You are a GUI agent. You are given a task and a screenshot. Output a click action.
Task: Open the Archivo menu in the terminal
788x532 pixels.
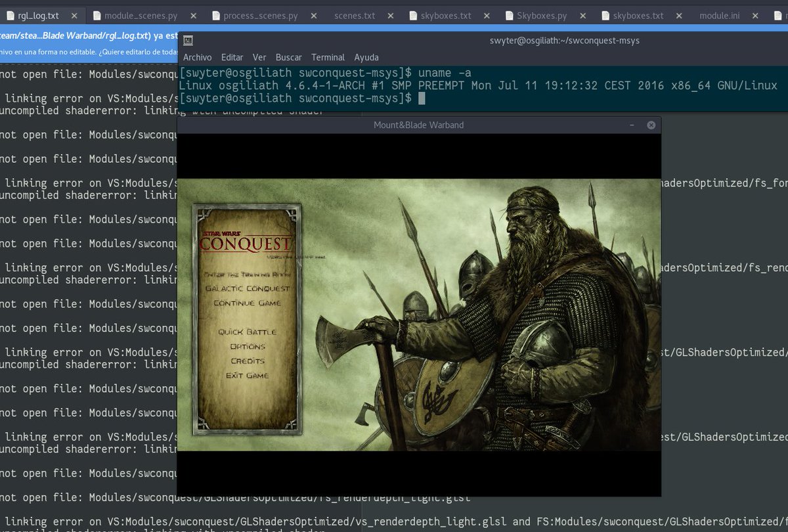point(197,57)
